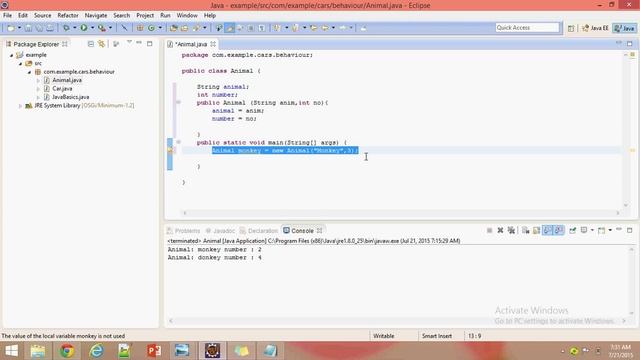Image resolution: width=640 pixels, height=360 pixels.
Task: Switch to the Javadoc tab
Action: [220, 231]
